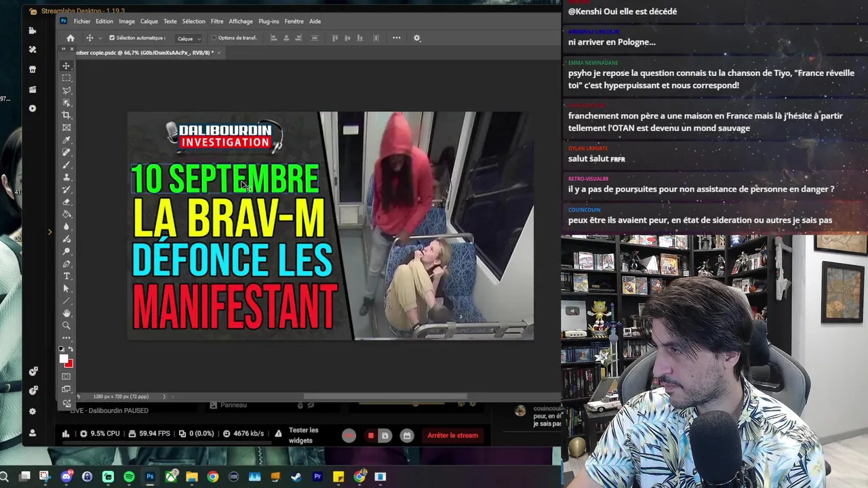The height and width of the screenshot is (488, 868).
Task: Select the Frame tool
Action: [66, 127]
